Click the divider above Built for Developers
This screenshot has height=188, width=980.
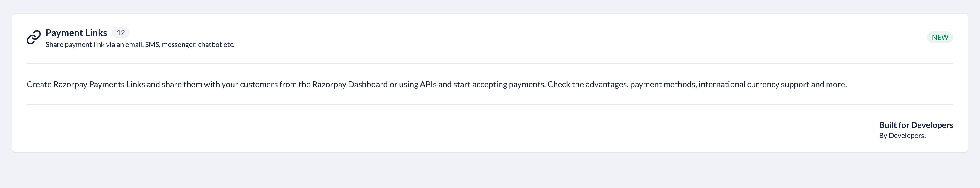490,104
